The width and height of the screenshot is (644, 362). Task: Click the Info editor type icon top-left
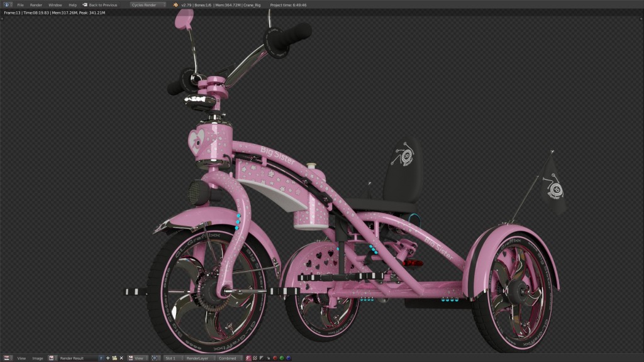point(7,4)
